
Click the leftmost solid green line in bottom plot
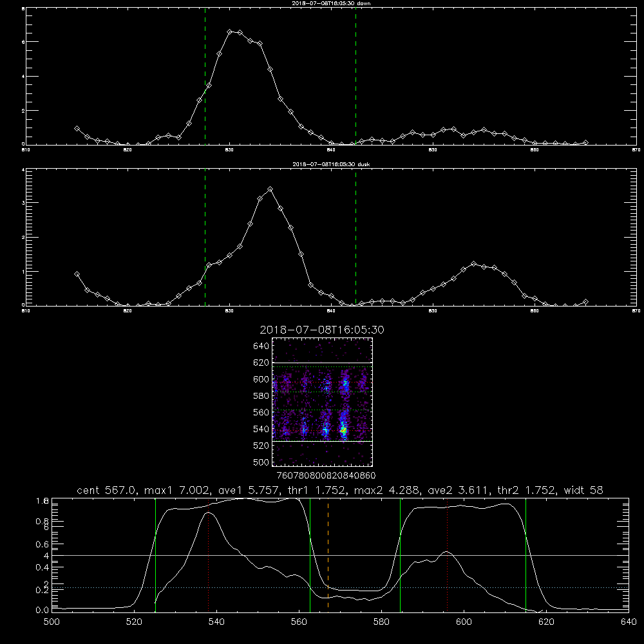tap(155, 555)
